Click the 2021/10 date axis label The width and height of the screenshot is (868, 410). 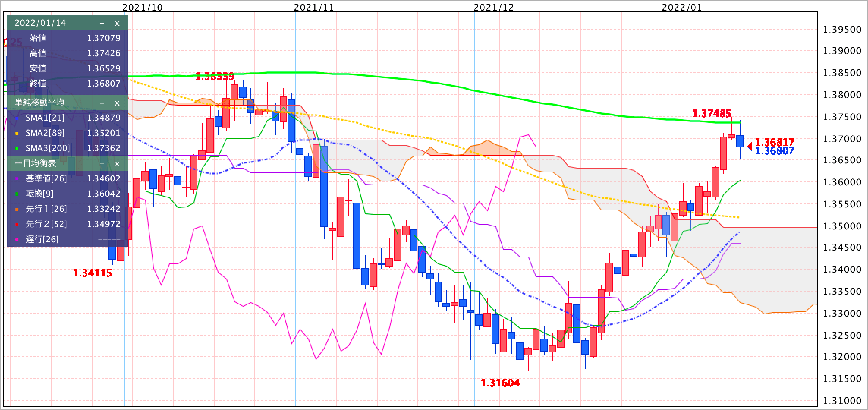[143, 7]
